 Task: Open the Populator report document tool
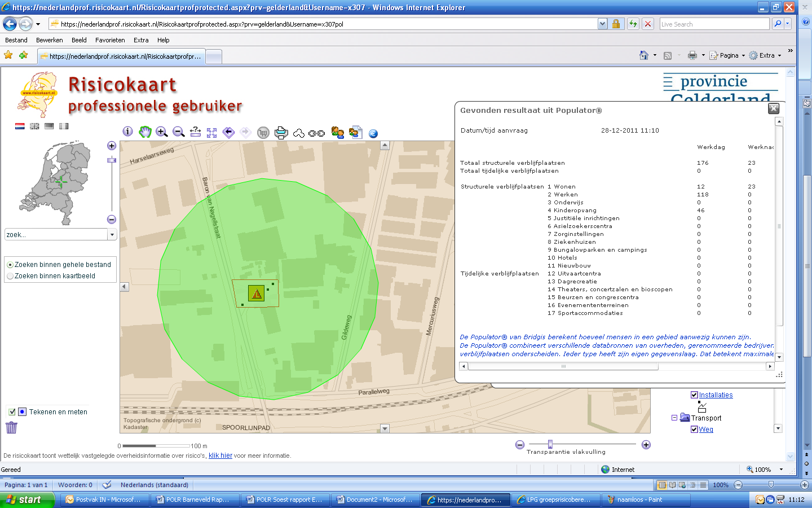coord(355,132)
